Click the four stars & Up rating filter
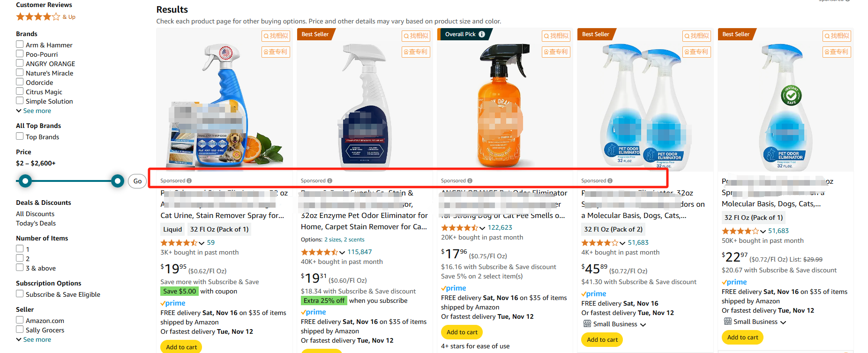This screenshot has height=353, width=868. coord(45,17)
